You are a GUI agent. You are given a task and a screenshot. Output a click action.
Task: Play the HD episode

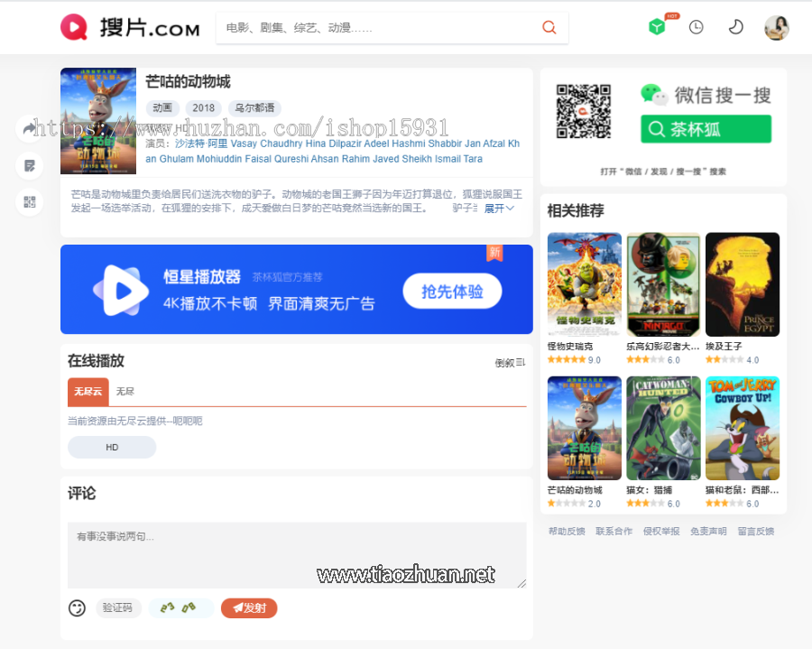(112, 448)
